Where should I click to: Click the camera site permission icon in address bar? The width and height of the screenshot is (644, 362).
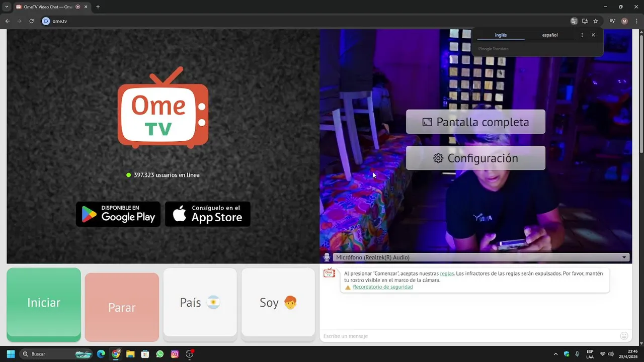click(46, 21)
